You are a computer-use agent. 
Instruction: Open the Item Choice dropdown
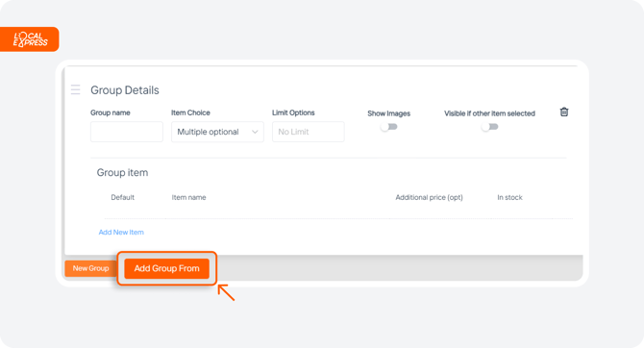pyautogui.click(x=217, y=132)
